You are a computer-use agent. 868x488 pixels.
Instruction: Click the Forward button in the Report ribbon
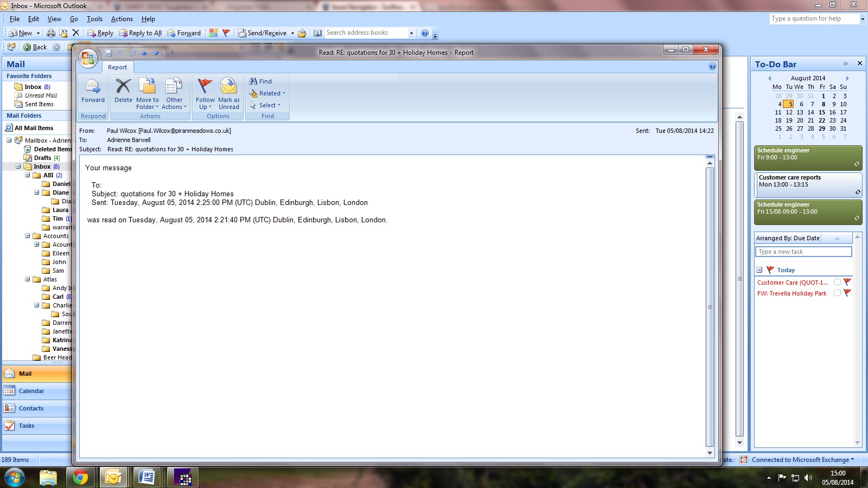click(93, 91)
